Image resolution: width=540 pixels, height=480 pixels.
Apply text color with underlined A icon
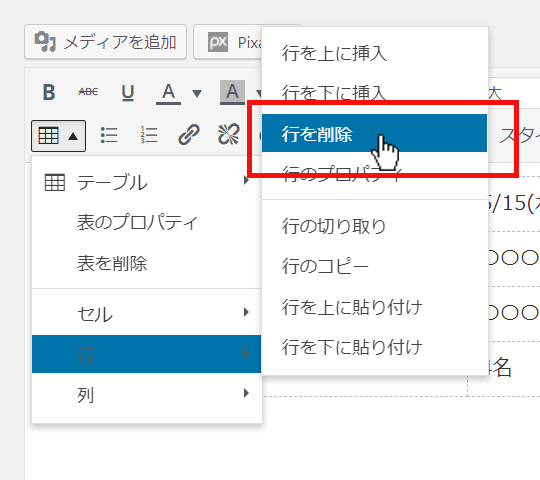click(168, 93)
